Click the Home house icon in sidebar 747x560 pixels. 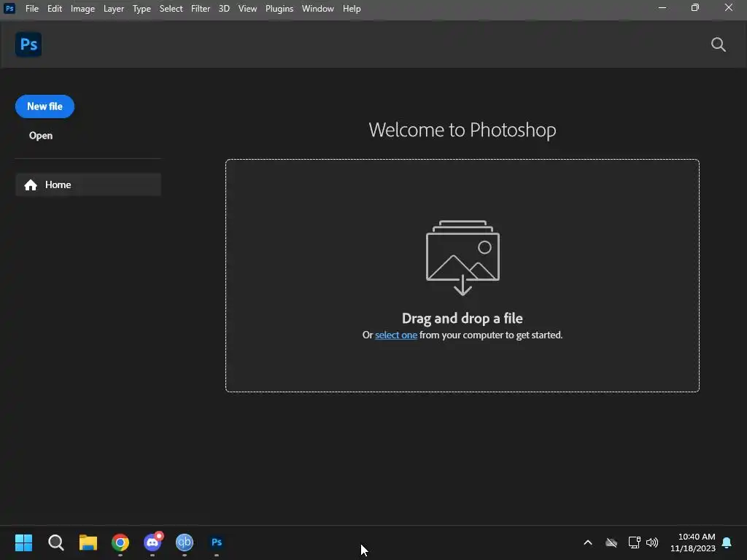(x=31, y=184)
